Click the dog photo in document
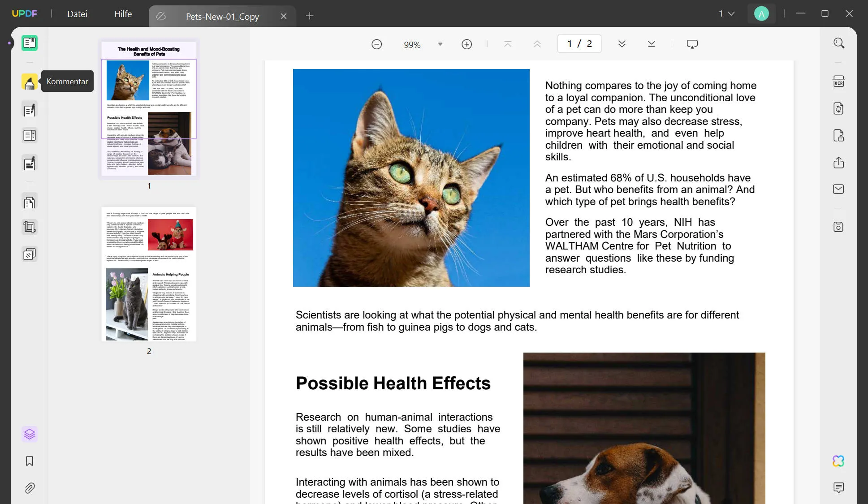This screenshot has height=504, width=868. pos(644,428)
